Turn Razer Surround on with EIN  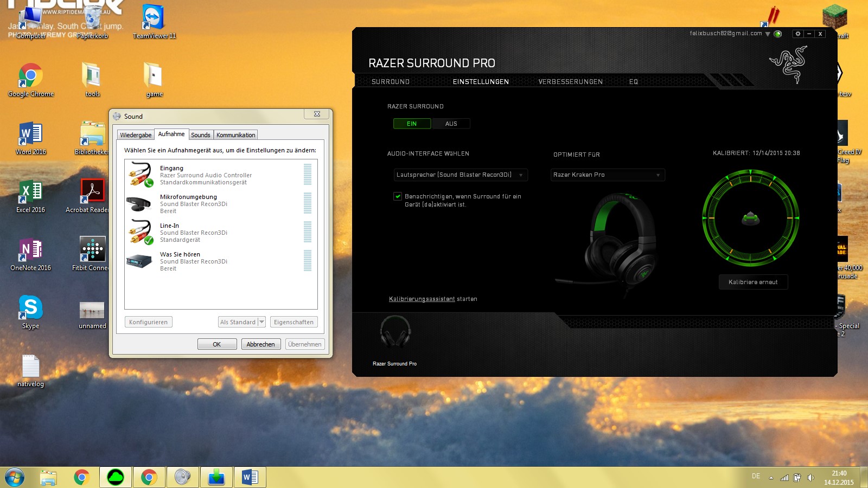[x=412, y=124]
